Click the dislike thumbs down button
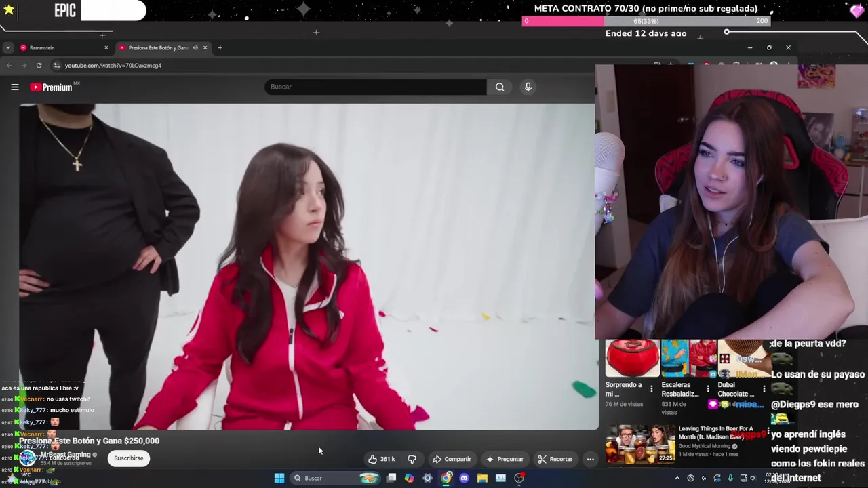Screen dimensions: 868x488 tap(412, 459)
